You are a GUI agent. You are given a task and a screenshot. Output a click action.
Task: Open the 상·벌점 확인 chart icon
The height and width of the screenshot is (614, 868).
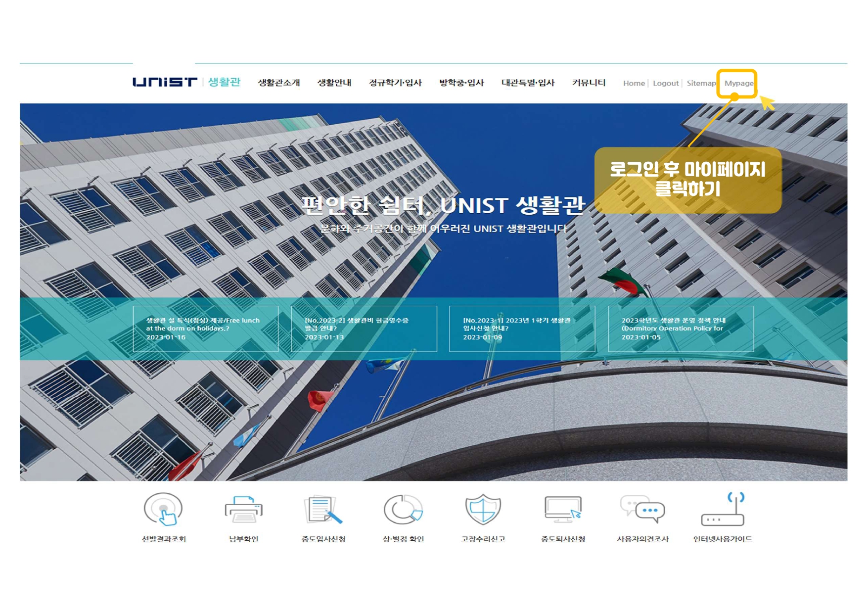(403, 510)
